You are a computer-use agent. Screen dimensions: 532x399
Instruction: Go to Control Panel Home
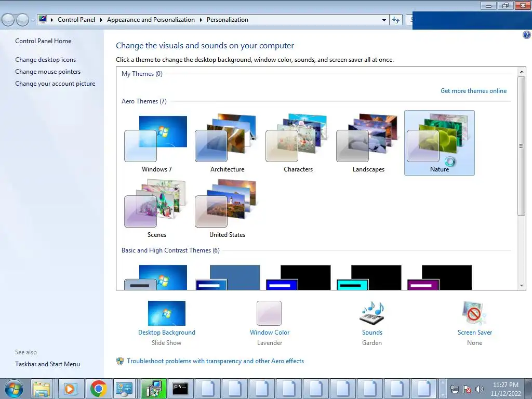43,41
